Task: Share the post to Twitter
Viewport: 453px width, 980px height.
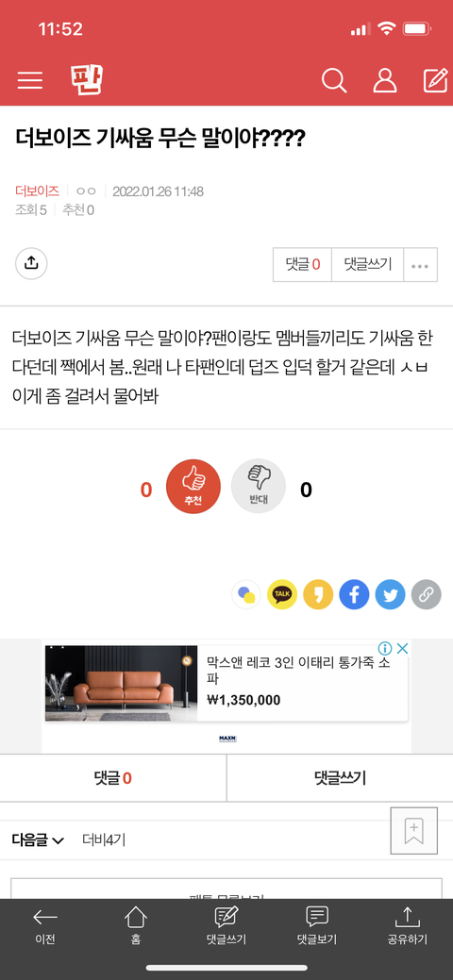Action: tap(391, 594)
